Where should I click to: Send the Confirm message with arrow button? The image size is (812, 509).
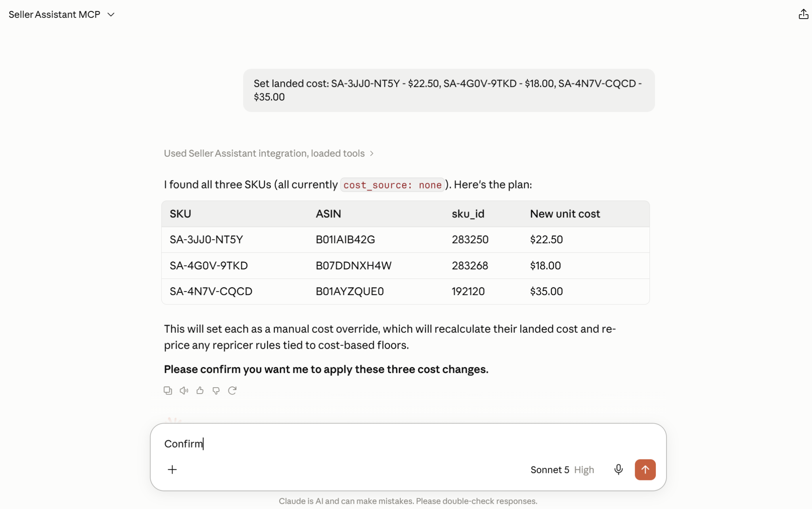pyautogui.click(x=645, y=469)
